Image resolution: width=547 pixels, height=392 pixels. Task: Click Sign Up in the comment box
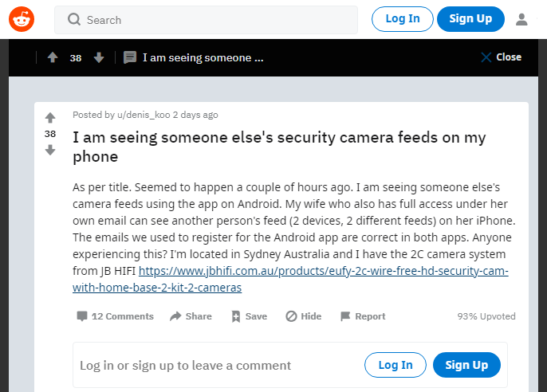click(x=466, y=365)
